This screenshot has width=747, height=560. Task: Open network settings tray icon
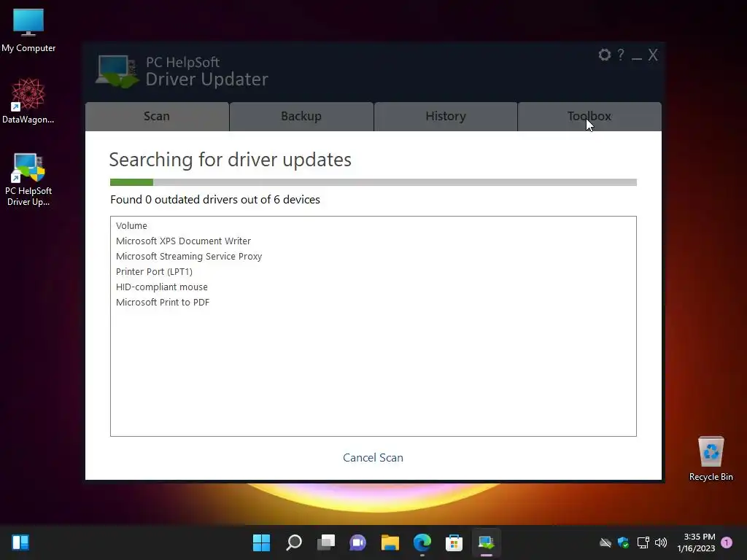pyautogui.click(x=643, y=542)
